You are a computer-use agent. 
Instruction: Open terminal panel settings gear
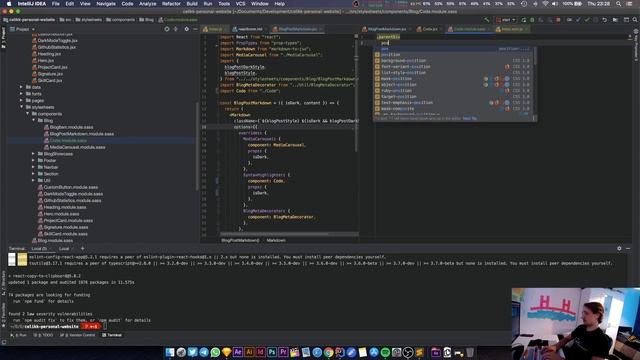(619, 248)
